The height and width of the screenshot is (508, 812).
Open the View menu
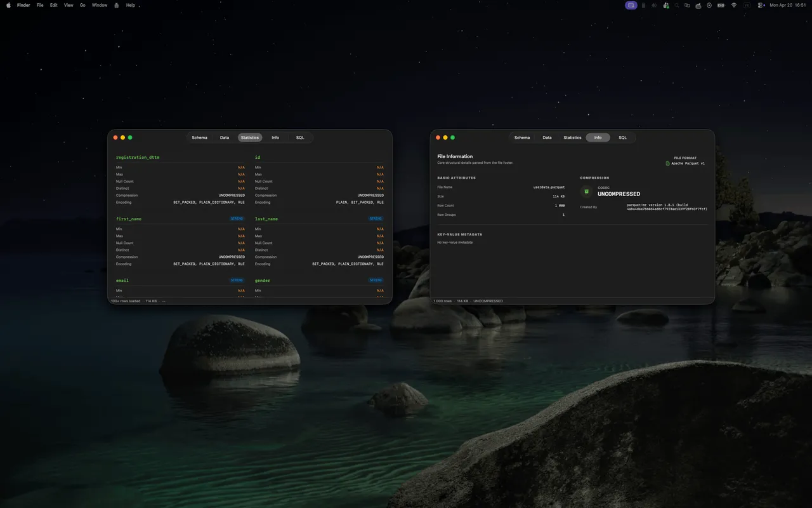[x=69, y=5]
